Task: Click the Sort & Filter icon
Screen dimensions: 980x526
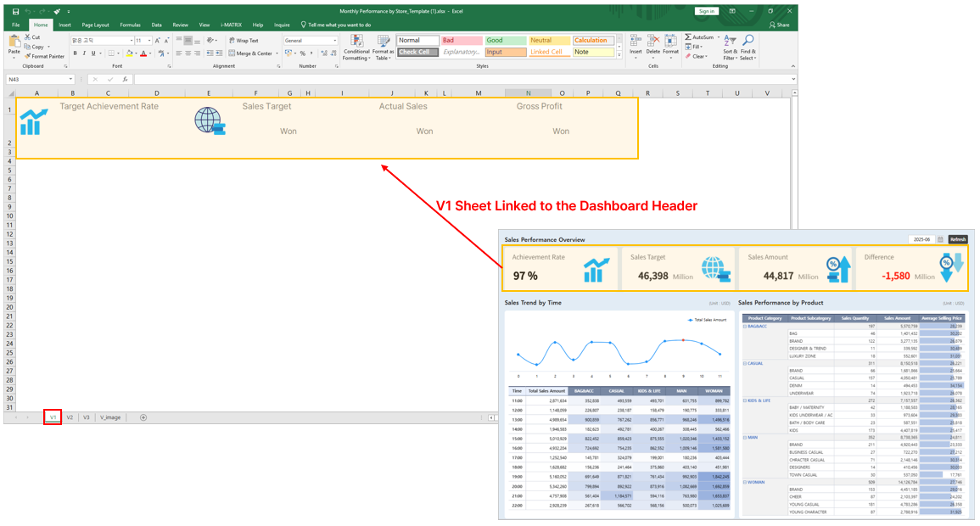Action: click(x=730, y=42)
